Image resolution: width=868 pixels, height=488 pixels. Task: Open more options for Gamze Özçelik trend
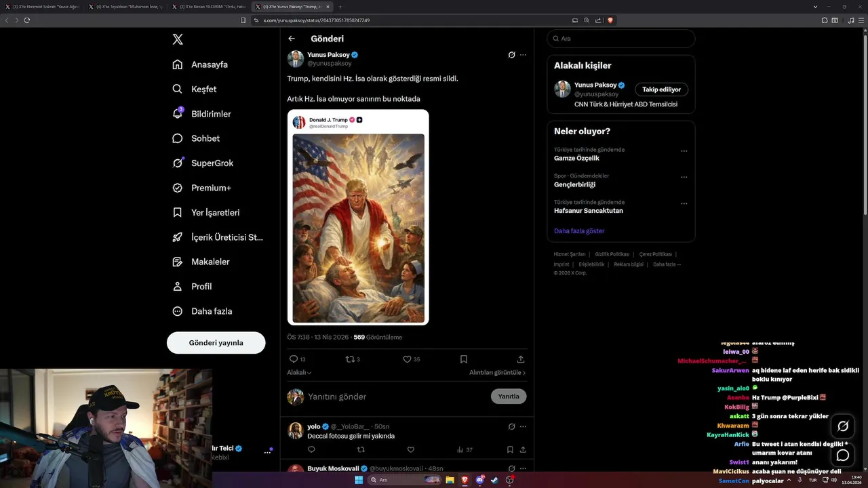click(684, 151)
